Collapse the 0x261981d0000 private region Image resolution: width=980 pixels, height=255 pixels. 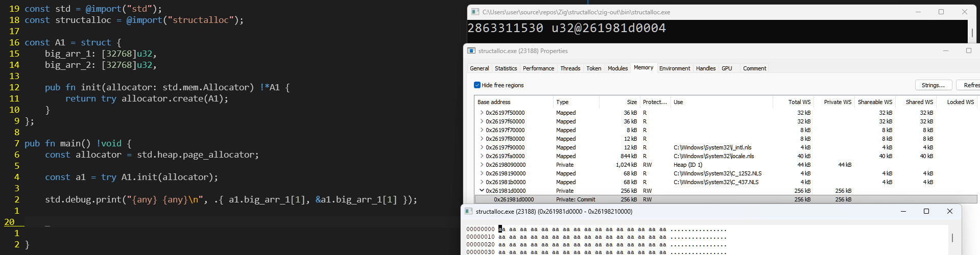pyautogui.click(x=481, y=191)
